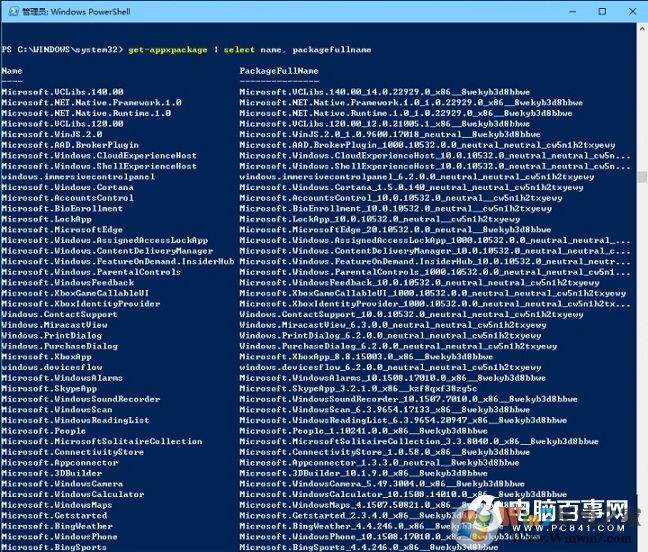
Task: Click Microsoft.Windows.FeatureOnDemand.InsiderHub name entry
Action: pyautogui.click(x=118, y=261)
